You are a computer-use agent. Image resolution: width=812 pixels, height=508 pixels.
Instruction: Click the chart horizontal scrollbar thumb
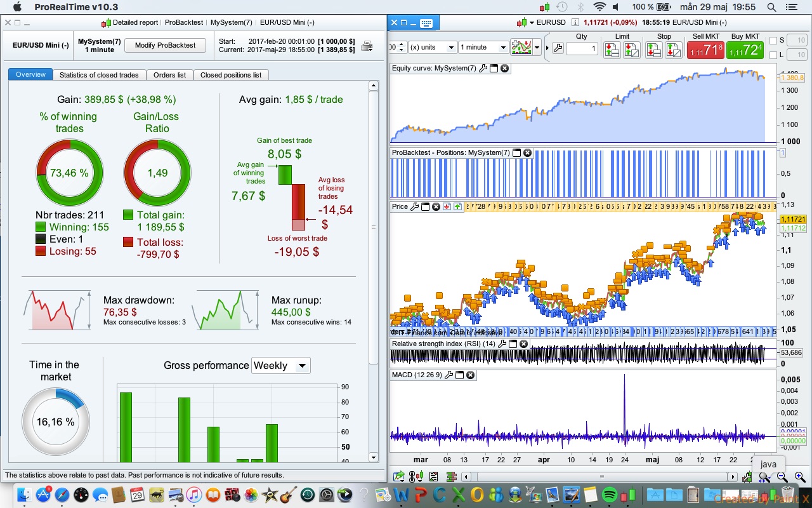point(602,477)
